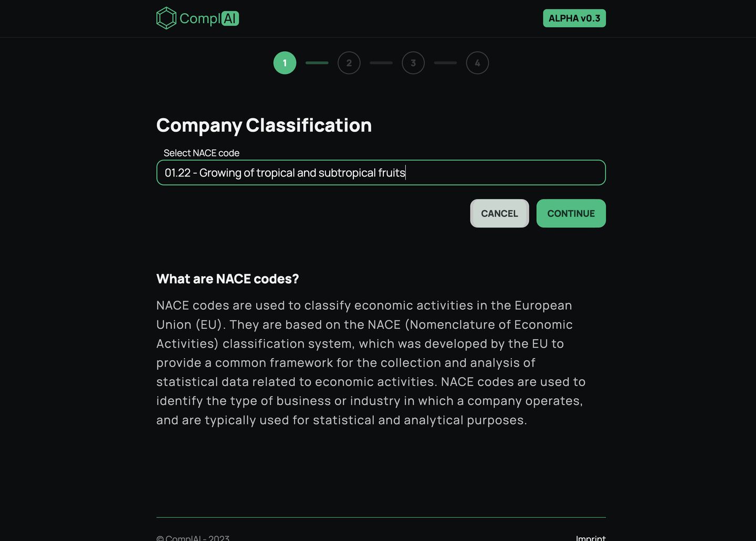Viewport: 756px width, 541px height.
Task: Continue to the next step
Action: (571, 213)
